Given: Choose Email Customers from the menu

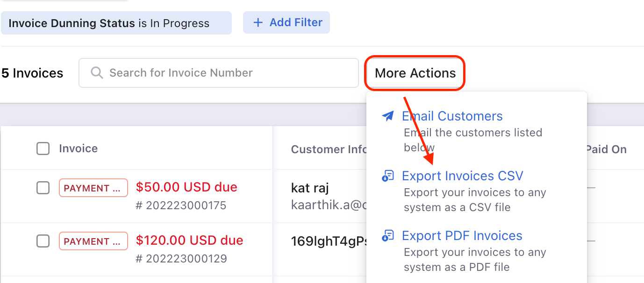Looking at the screenshot, I should point(452,116).
